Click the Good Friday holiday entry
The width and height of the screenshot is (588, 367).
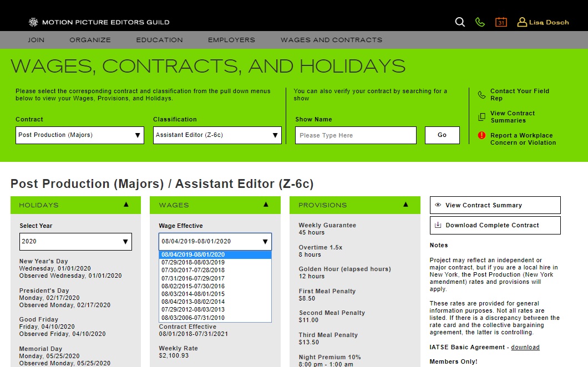[62, 327]
